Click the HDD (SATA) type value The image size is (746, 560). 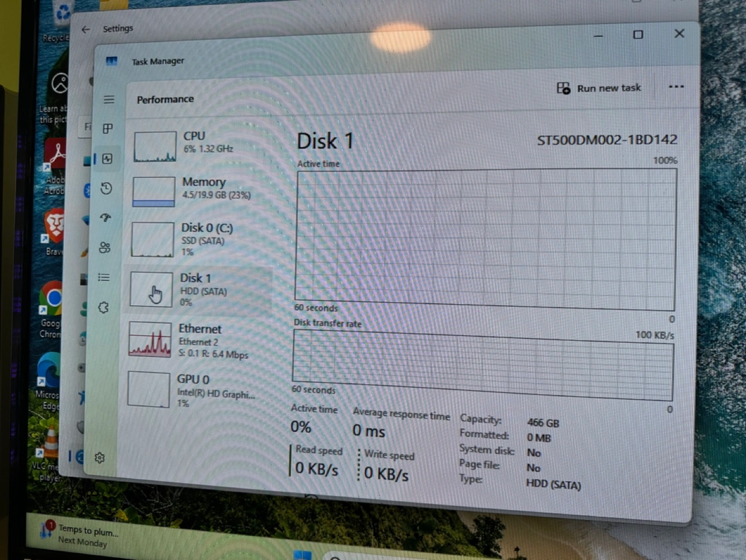(553, 484)
